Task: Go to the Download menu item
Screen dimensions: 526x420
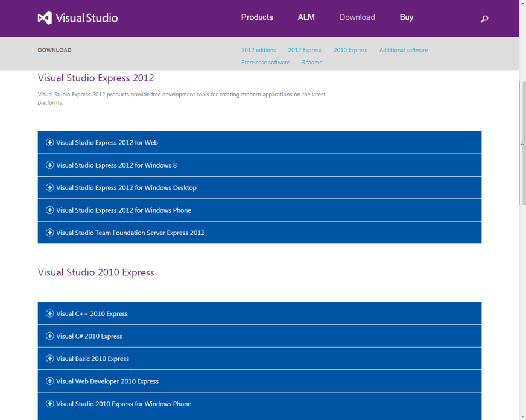Action: (x=357, y=17)
